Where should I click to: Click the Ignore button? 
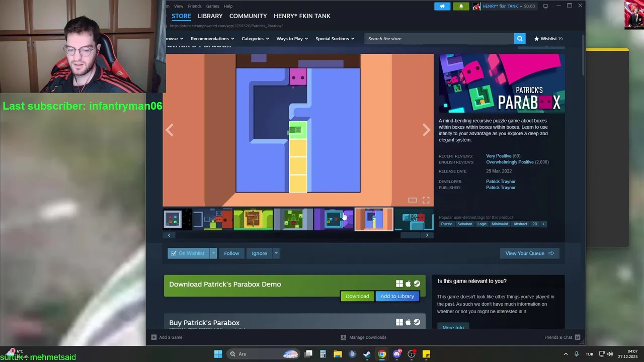click(x=260, y=253)
